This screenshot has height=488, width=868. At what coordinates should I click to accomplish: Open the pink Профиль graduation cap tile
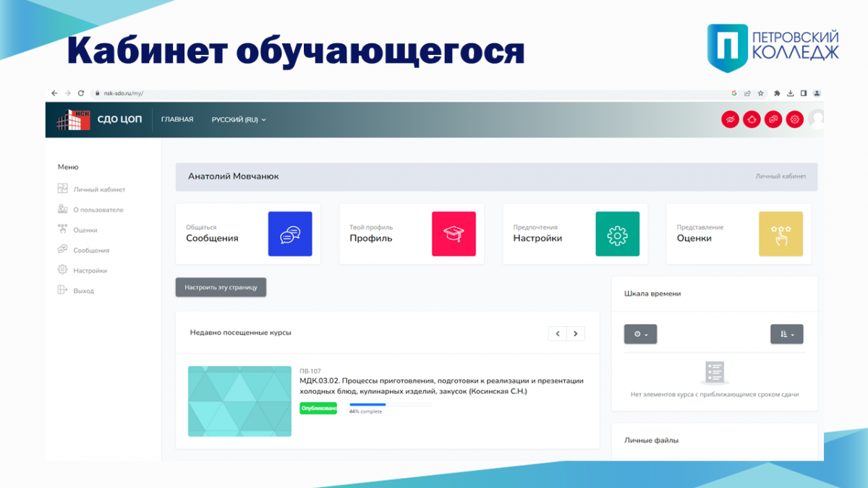click(x=454, y=234)
